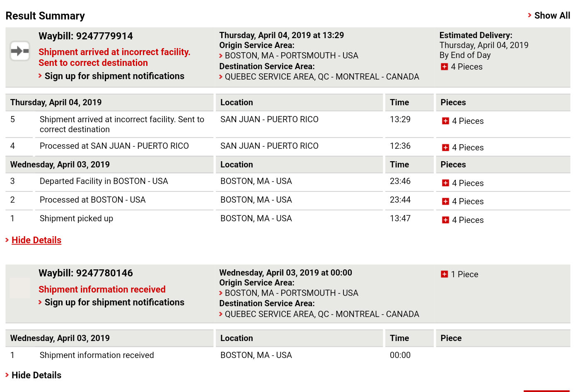Click the transit arrow status icon
The width and height of the screenshot is (580, 392).
[x=20, y=51]
